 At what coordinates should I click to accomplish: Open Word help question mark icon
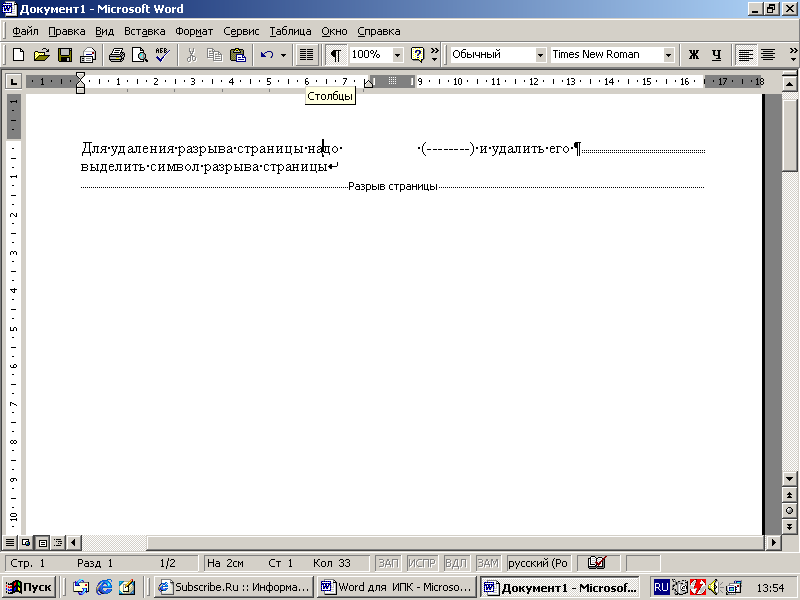[x=417, y=55]
